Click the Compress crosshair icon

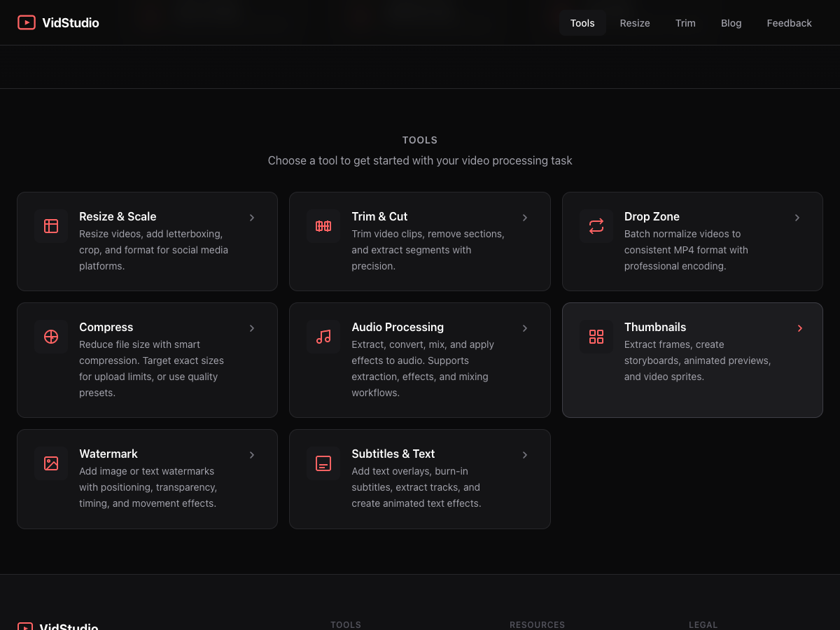pos(51,337)
